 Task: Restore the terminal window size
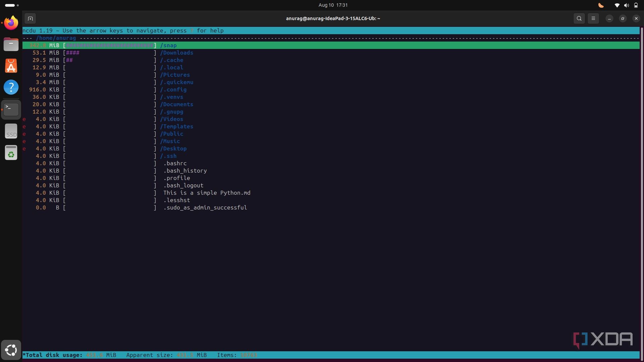tap(623, 18)
